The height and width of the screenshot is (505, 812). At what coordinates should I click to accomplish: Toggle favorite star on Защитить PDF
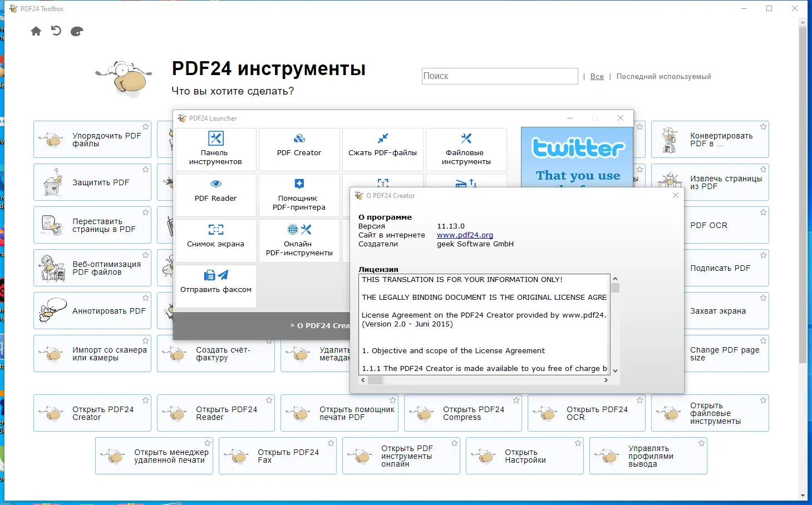tap(146, 170)
